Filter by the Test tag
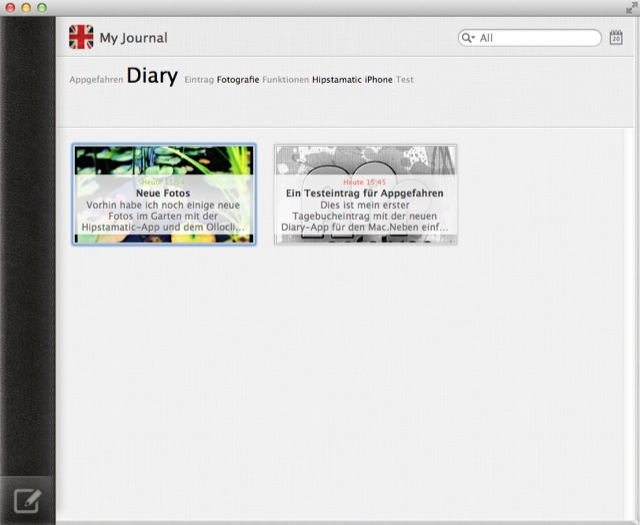This screenshot has width=640, height=525. click(404, 80)
